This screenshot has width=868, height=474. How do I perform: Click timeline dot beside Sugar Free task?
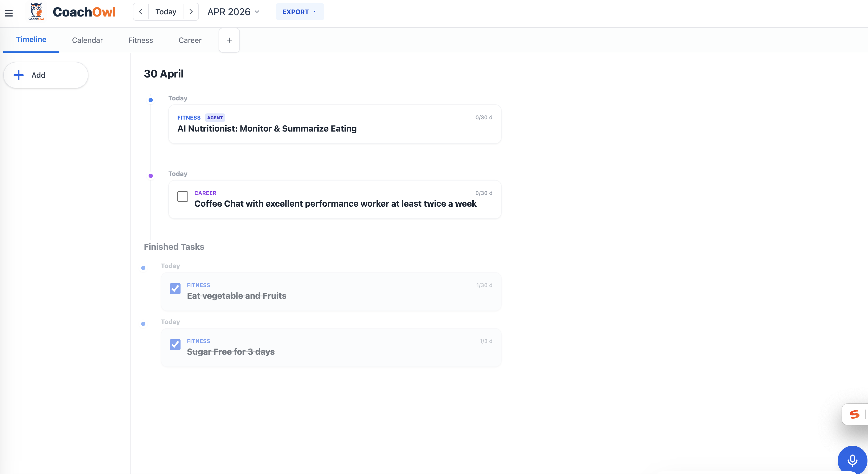point(143,324)
